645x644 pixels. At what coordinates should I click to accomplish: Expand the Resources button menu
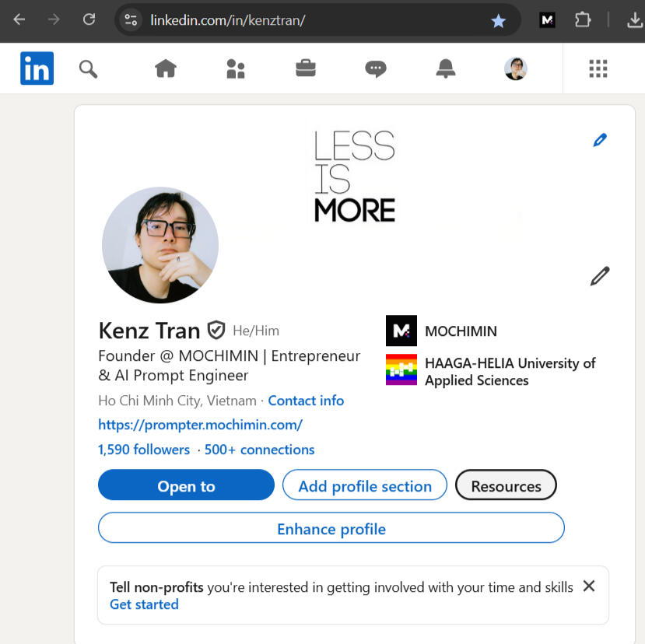(x=506, y=486)
